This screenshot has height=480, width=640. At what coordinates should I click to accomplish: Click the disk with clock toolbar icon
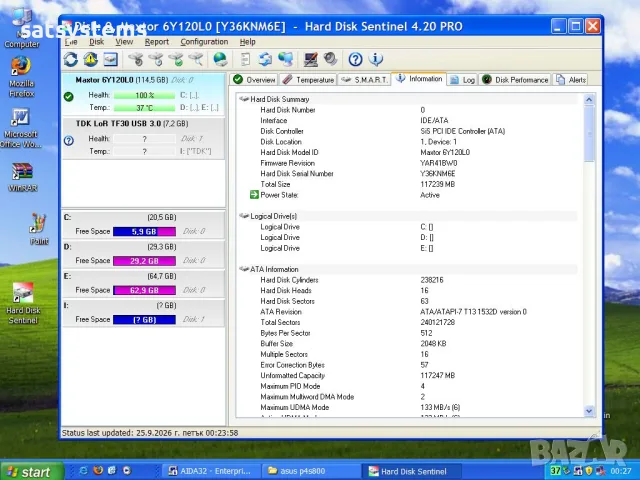(156, 60)
